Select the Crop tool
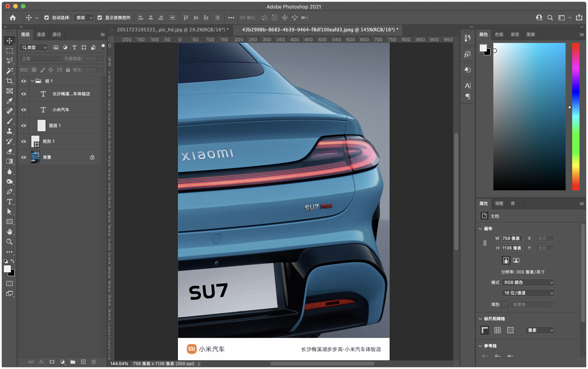 (9, 81)
